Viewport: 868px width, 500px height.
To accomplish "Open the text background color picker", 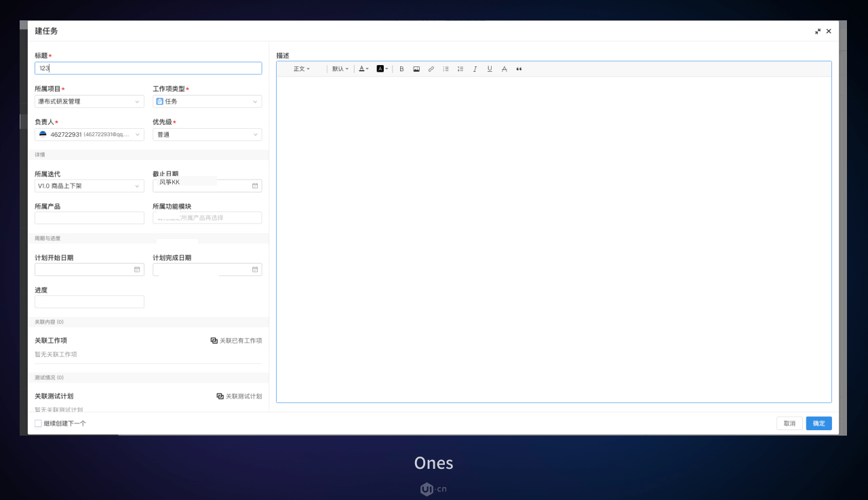I will click(382, 69).
